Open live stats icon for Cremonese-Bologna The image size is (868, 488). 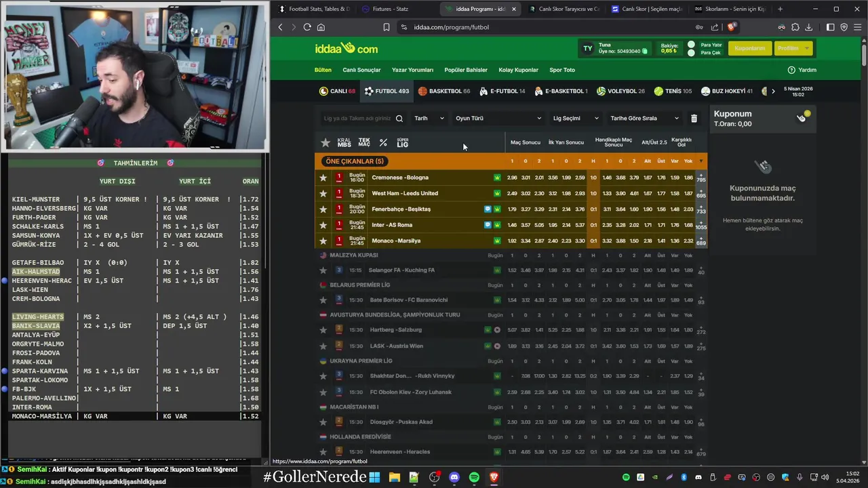[x=497, y=178]
